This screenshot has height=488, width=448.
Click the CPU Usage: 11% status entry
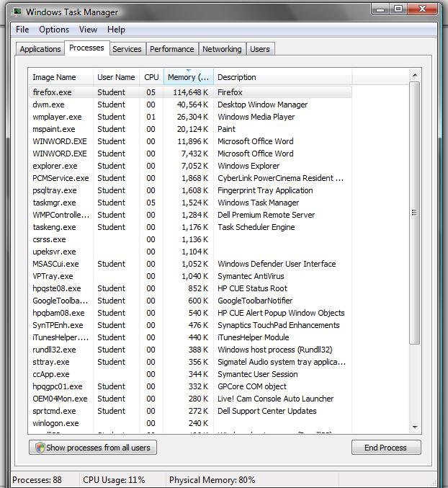pos(114,479)
